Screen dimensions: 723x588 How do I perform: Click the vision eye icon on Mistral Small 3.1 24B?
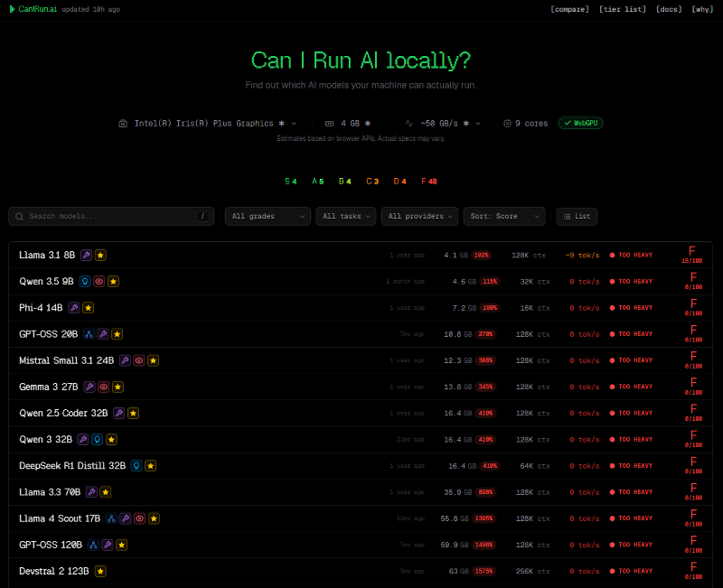(139, 360)
